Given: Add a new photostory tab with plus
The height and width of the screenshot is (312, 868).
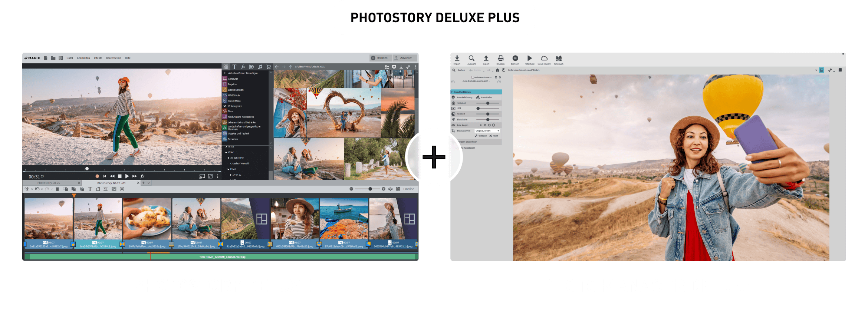Looking at the screenshot, I should coord(144,183).
